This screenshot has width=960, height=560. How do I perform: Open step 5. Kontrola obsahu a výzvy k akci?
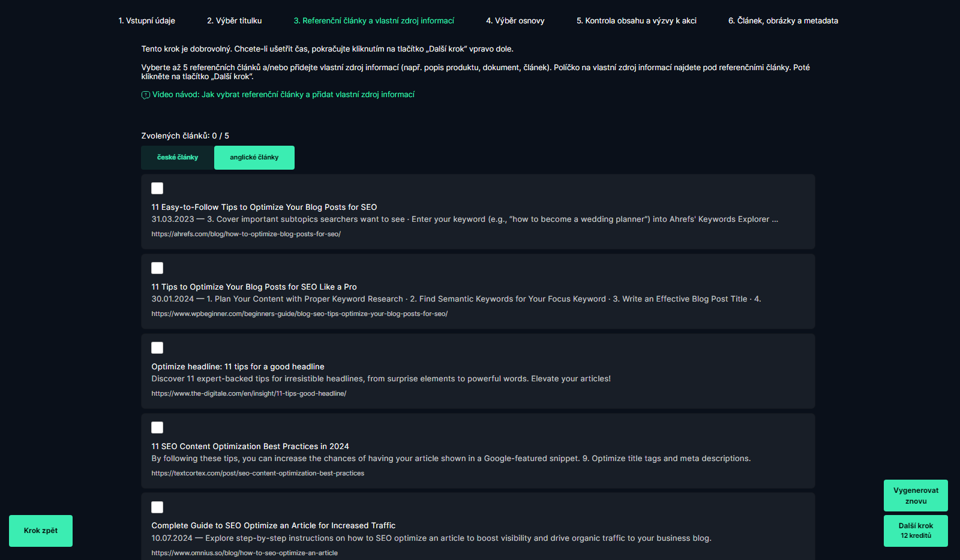coord(637,20)
